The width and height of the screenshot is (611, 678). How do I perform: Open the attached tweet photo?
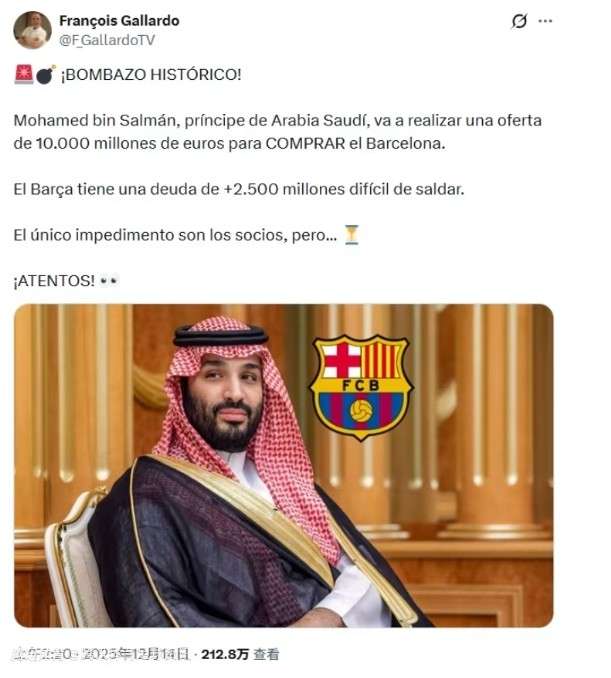tap(284, 466)
